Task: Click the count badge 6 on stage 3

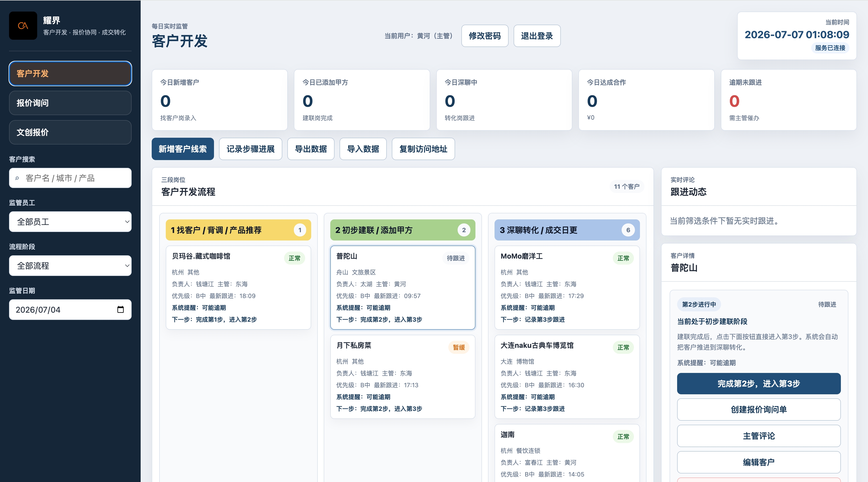Action: click(x=628, y=230)
